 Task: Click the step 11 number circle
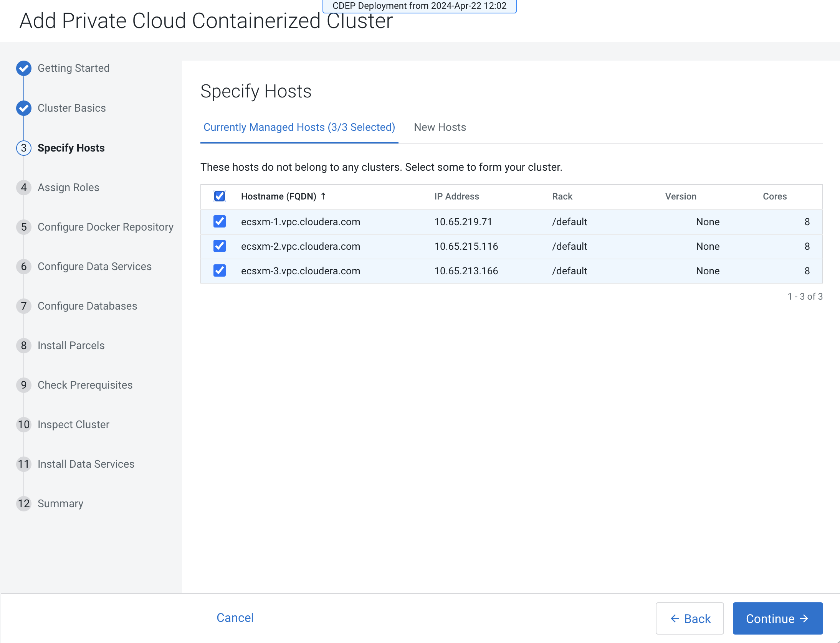pyautogui.click(x=24, y=464)
